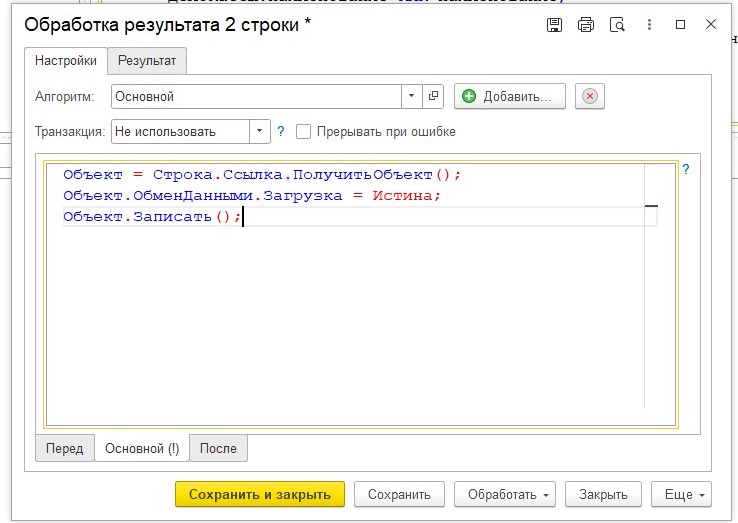Click the printer icon in title bar

586,24
